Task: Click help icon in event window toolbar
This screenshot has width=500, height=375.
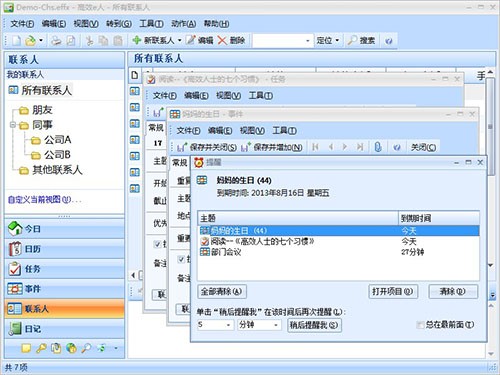Action: 396,147
